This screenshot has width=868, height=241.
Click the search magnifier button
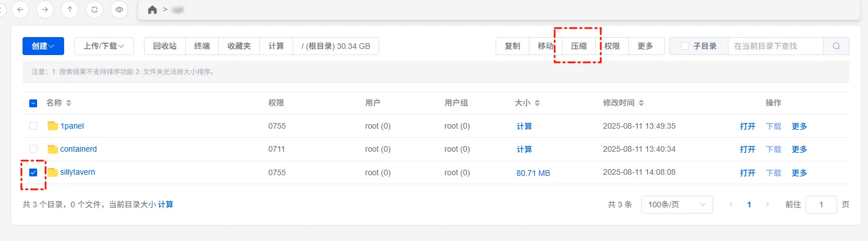(x=836, y=46)
